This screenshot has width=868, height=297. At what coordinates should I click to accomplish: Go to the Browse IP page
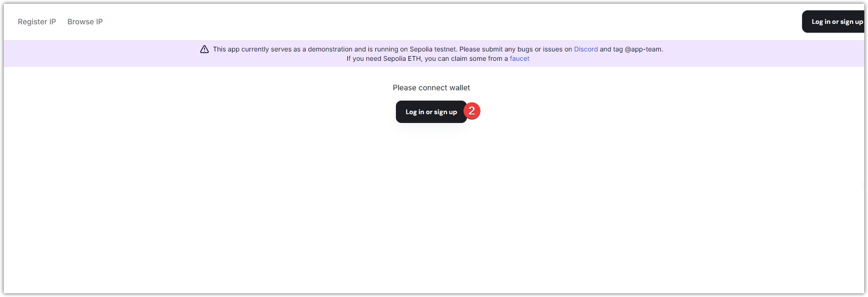tap(85, 22)
